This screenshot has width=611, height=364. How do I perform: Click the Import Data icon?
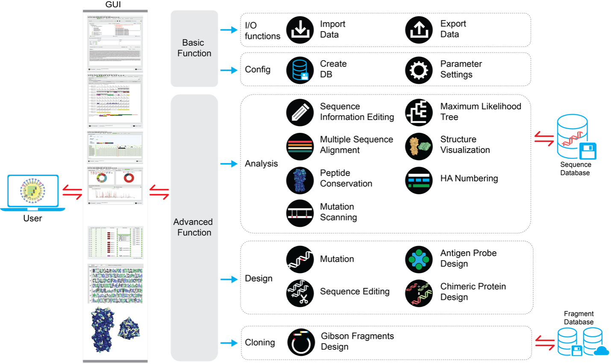coord(300,30)
